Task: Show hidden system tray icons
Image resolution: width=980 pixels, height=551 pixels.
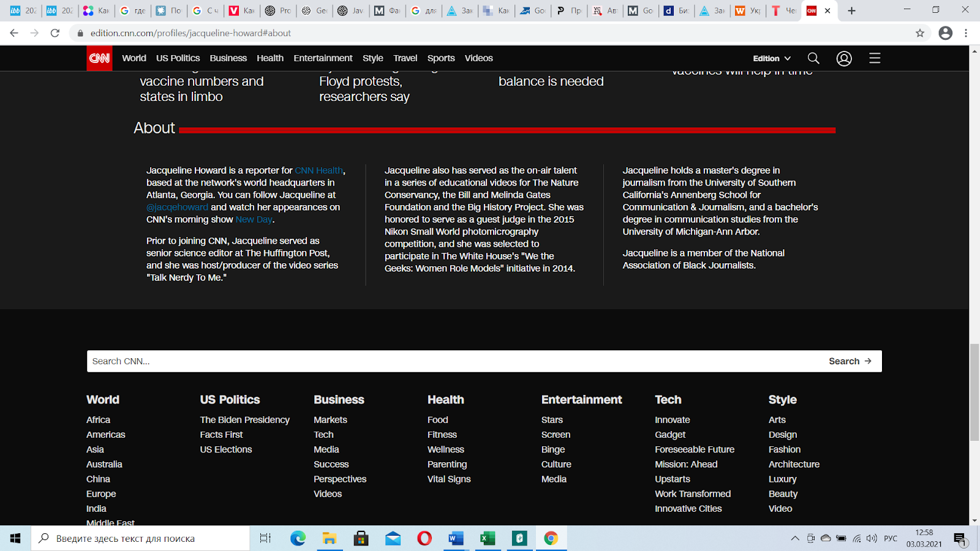Action: 795,538
